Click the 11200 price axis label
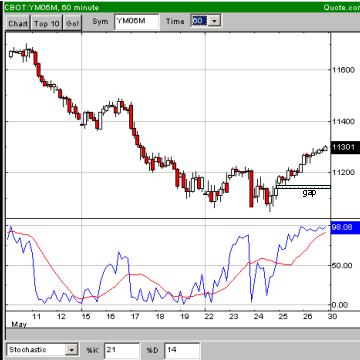 coord(344,172)
